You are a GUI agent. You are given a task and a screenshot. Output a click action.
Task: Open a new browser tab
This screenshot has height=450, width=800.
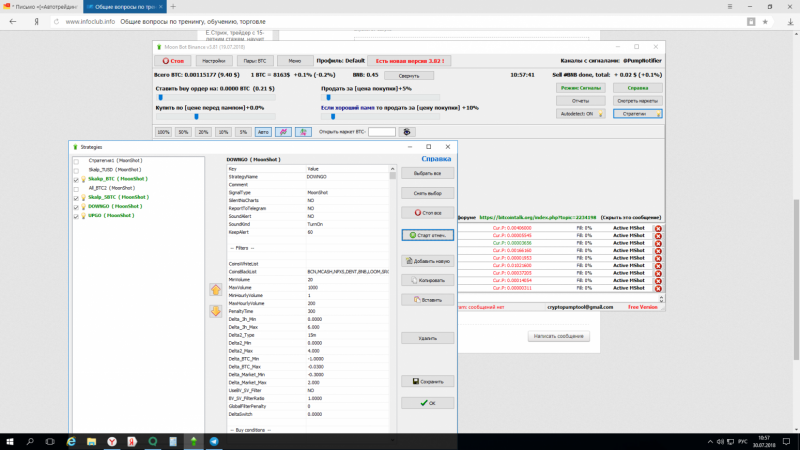[x=173, y=7]
